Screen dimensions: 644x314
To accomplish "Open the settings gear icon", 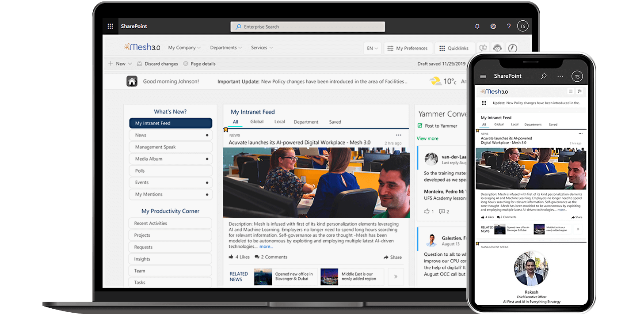I will pos(493,26).
